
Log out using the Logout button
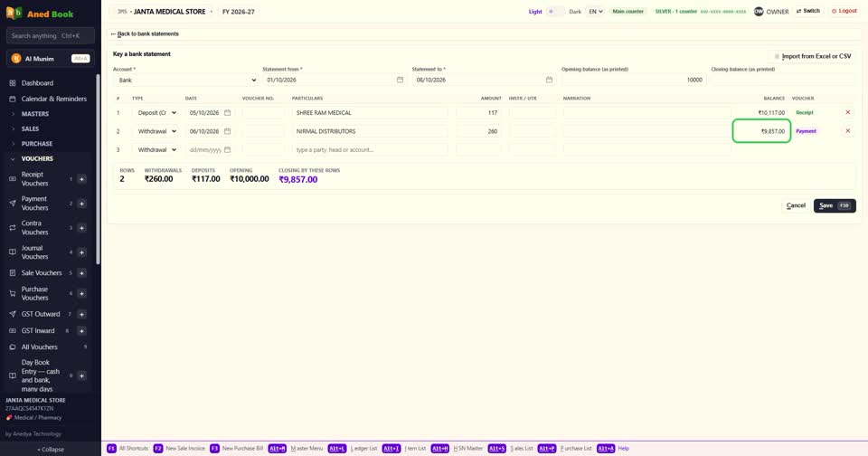pos(844,11)
